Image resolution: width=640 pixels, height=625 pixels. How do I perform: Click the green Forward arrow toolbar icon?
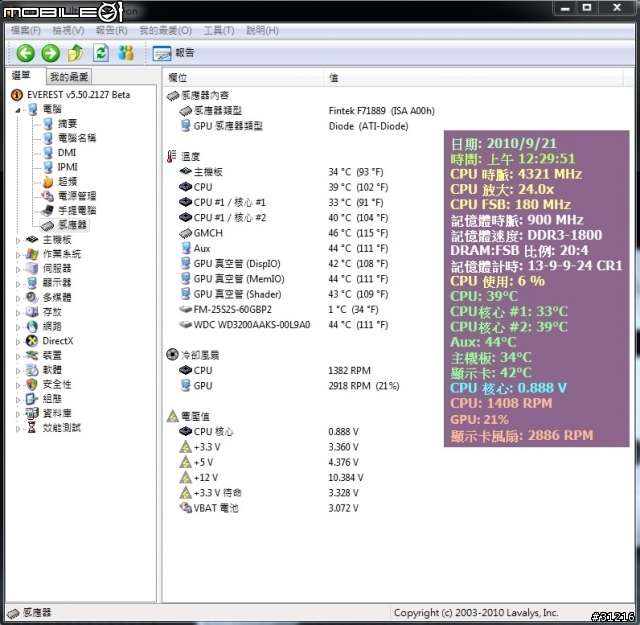(51, 53)
